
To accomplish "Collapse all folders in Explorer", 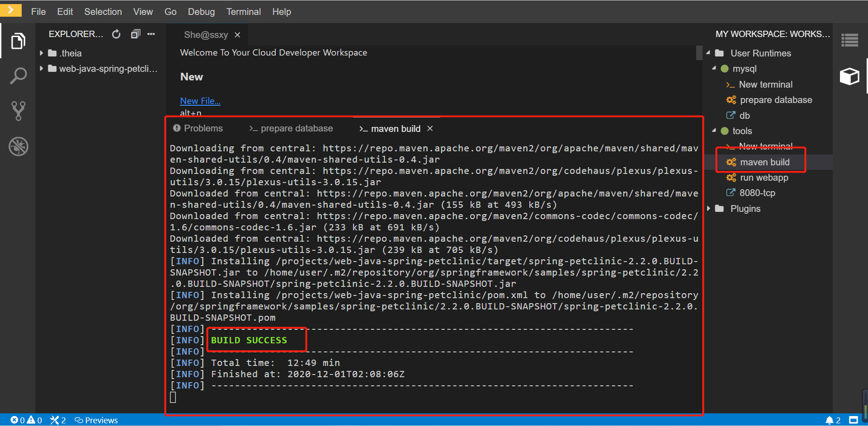I will pos(136,34).
